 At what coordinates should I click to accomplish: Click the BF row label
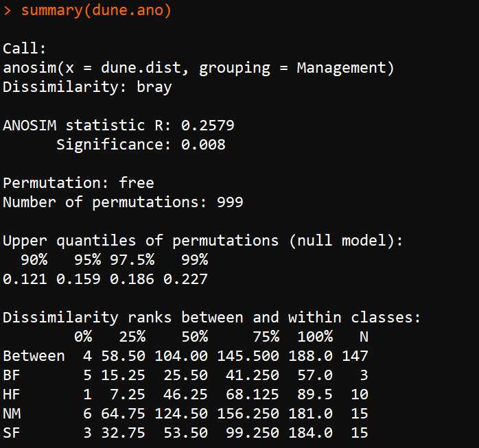pos(12,375)
